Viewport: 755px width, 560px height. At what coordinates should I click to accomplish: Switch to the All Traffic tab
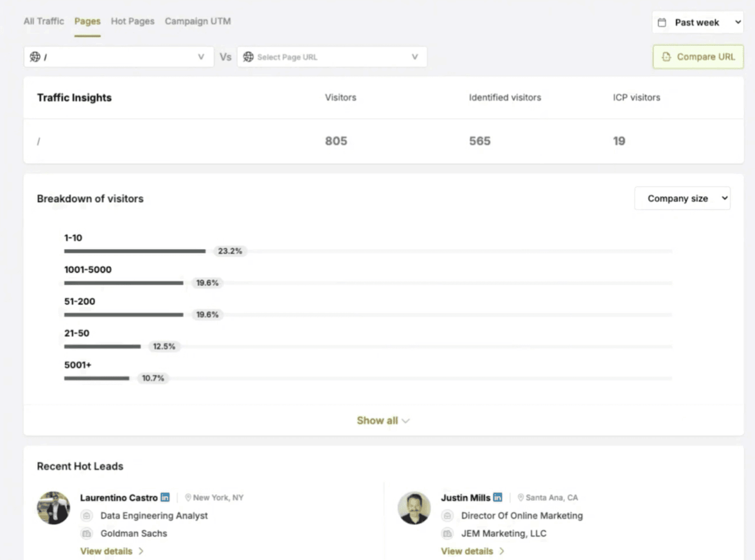point(44,21)
